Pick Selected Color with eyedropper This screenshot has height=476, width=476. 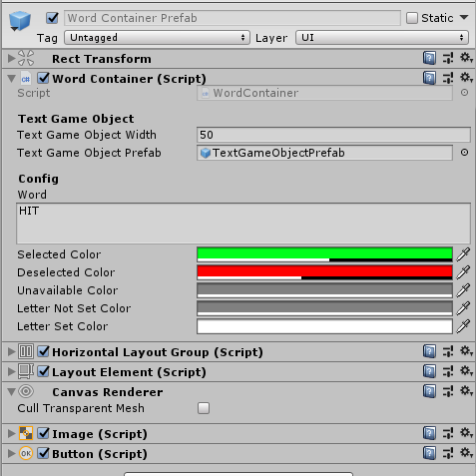pyautogui.click(x=463, y=254)
